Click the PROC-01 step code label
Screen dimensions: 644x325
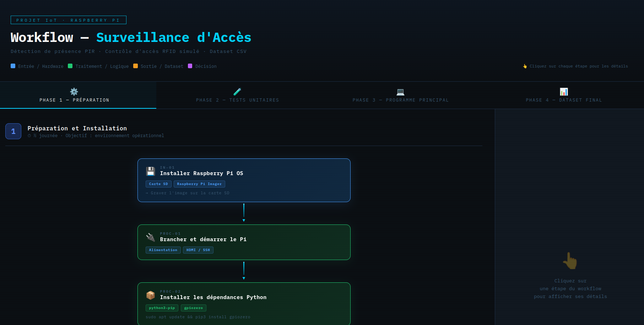tap(171, 234)
